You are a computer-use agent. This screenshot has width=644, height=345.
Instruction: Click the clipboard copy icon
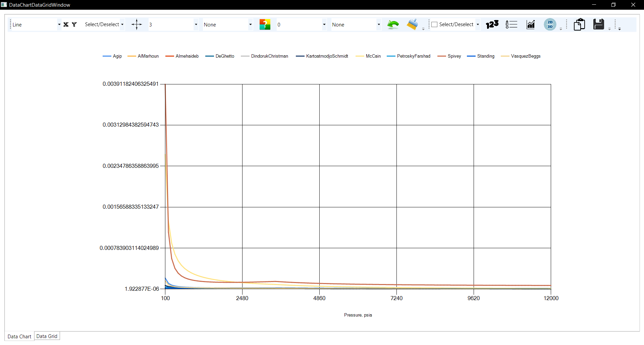pos(579,24)
